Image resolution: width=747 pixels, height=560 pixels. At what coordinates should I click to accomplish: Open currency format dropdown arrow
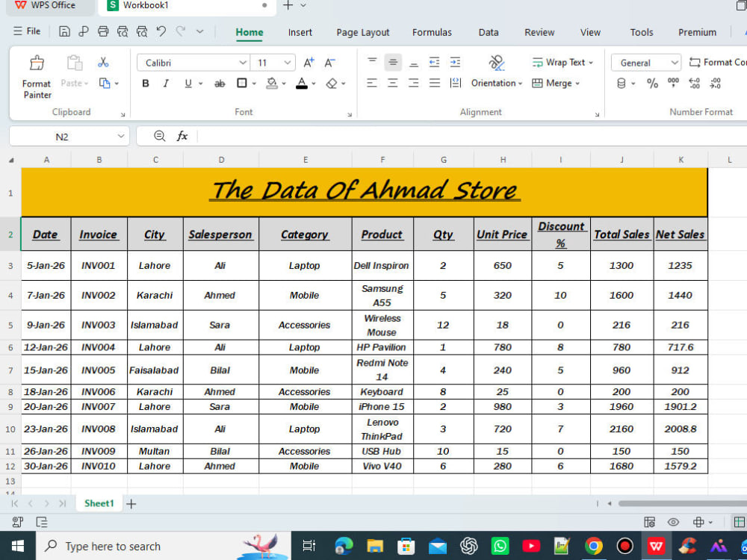(x=633, y=84)
